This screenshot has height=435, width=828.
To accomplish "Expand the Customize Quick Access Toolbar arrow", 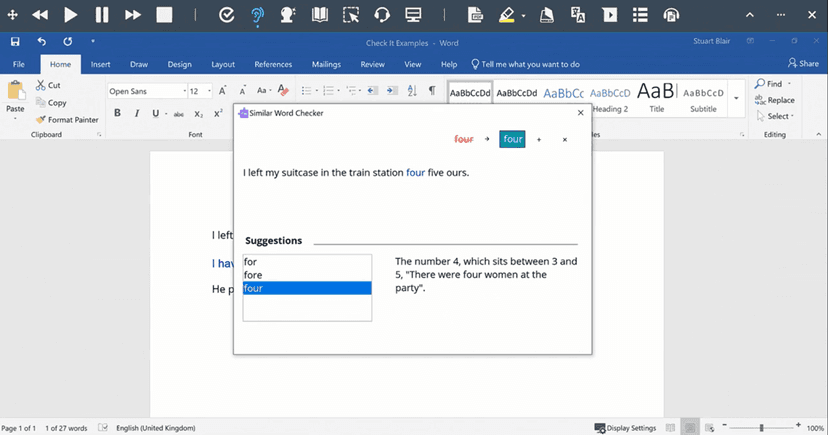I will [x=93, y=41].
